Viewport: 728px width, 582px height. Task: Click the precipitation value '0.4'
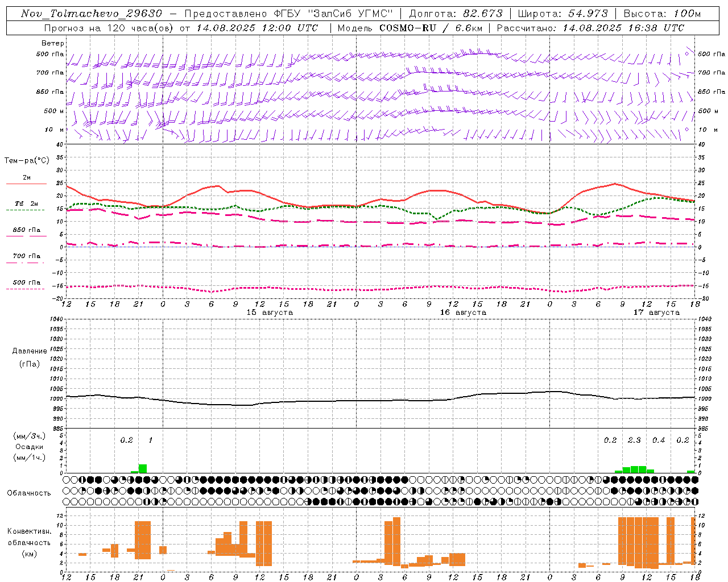659,440
